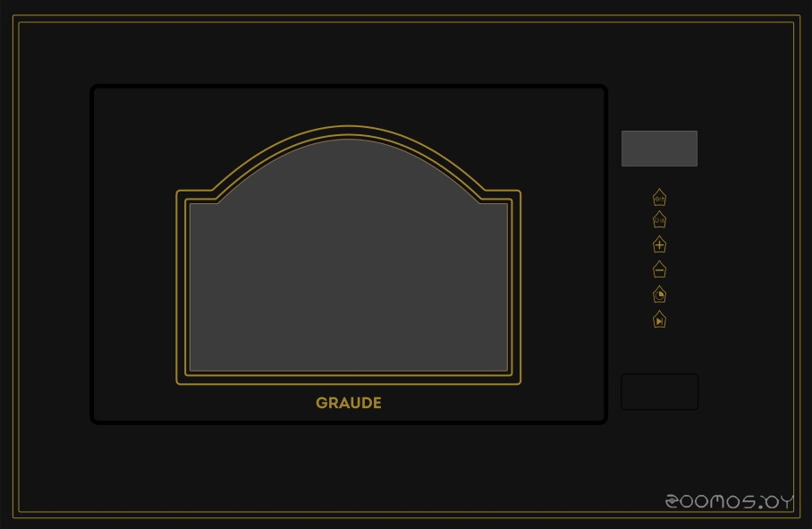Click the gray display screen
812x529 pixels.
click(x=659, y=149)
